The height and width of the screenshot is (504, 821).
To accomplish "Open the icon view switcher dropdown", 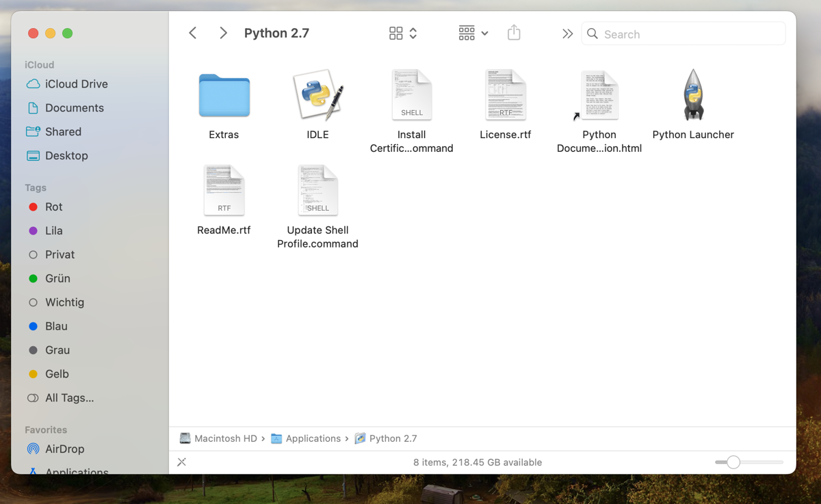I will pyautogui.click(x=403, y=34).
